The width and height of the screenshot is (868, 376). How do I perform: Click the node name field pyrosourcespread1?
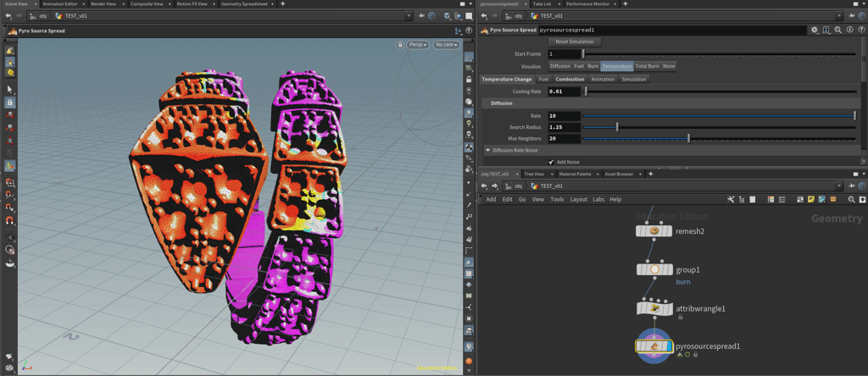[x=672, y=30]
